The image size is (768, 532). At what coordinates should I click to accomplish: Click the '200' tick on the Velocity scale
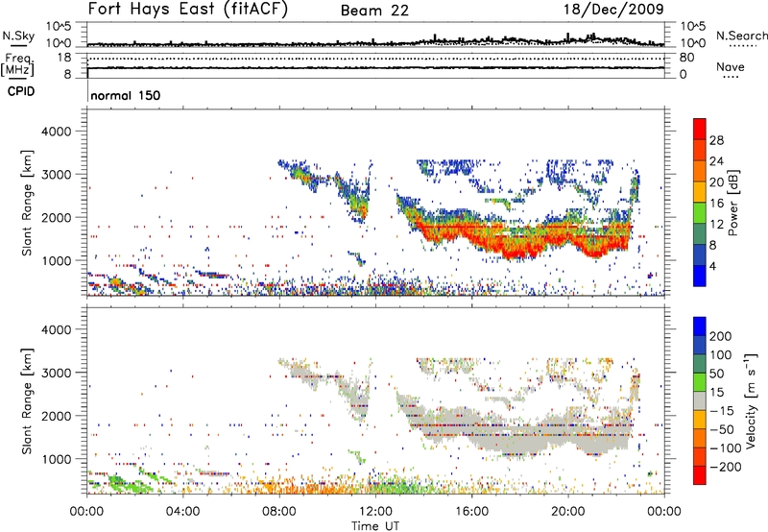point(721,336)
